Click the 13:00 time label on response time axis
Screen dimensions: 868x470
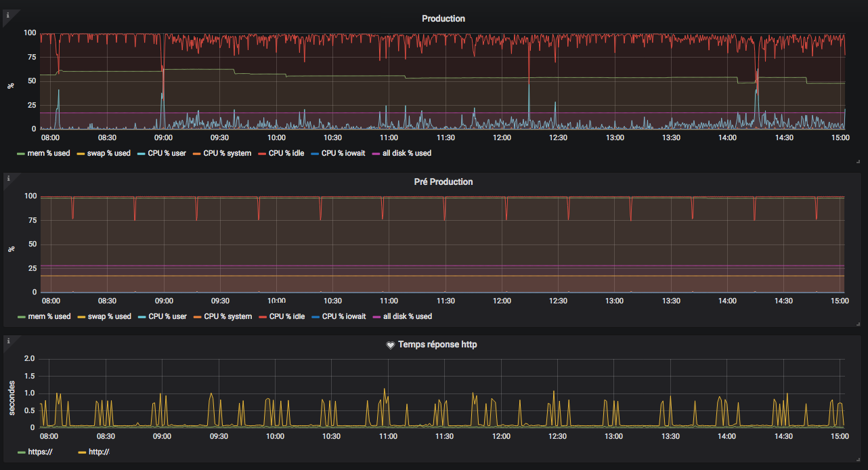[x=615, y=436]
